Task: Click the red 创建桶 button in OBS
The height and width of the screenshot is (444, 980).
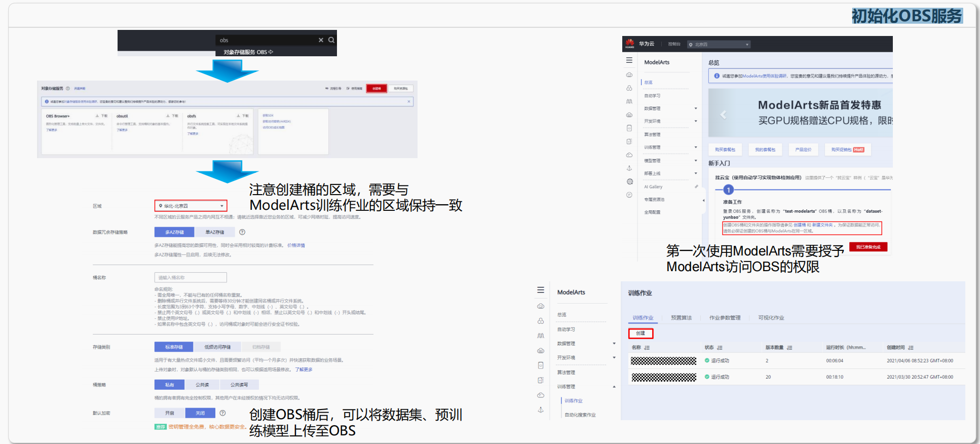Action: (x=376, y=89)
